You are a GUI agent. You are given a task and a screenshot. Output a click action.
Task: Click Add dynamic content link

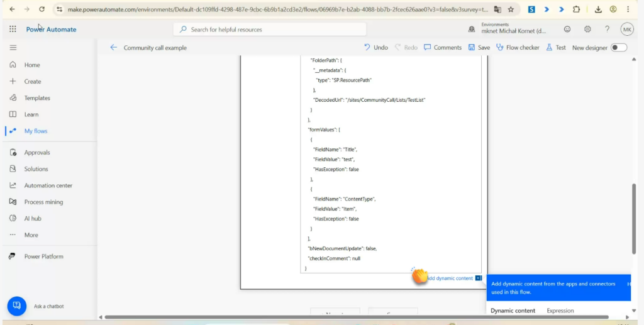tap(450, 278)
